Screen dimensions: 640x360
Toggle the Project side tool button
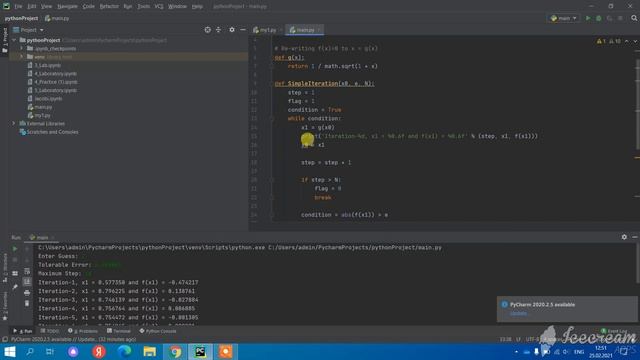click(4, 40)
